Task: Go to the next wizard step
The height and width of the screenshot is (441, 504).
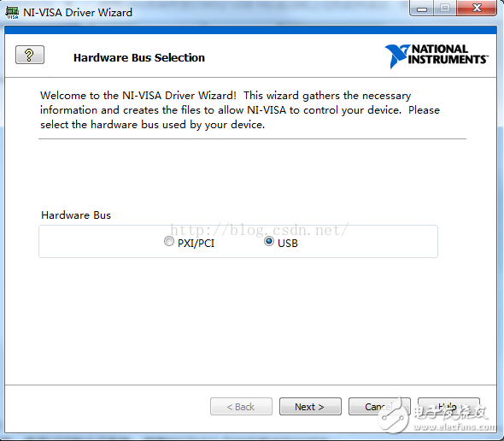Action: [310, 407]
